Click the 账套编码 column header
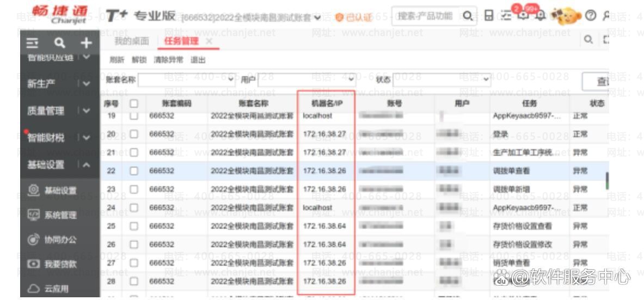 (x=176, y=103)
